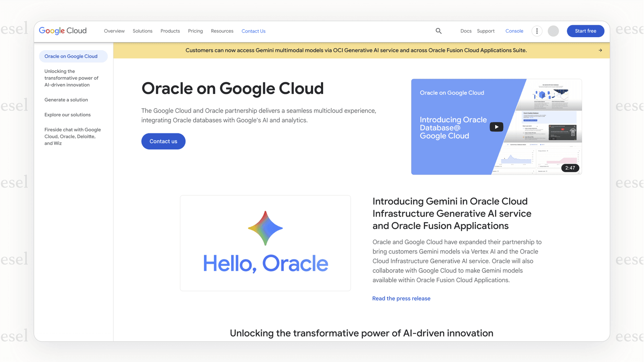Switch to the Overview nav item
Image resolution: width=644 pixels, height=362 pixels.
[114, 31]
